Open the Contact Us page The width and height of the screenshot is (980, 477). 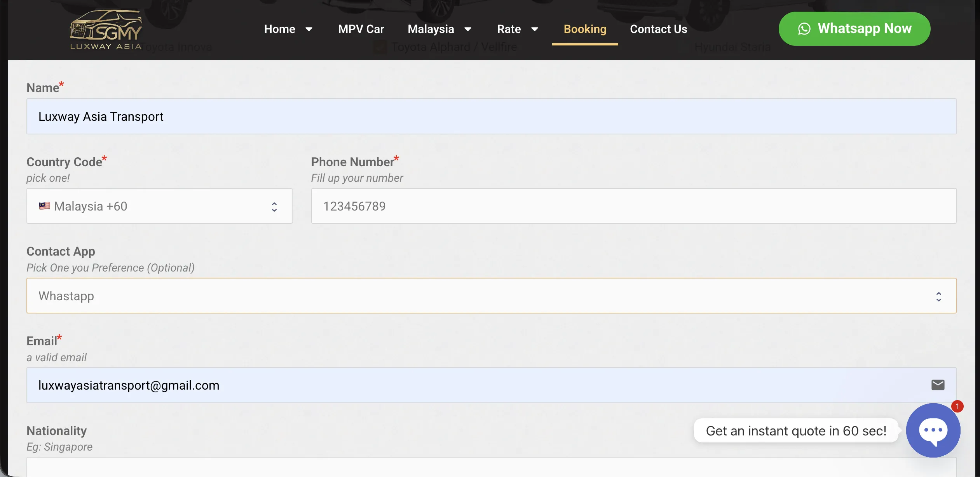pyautogui.click(x=658, y=29)
